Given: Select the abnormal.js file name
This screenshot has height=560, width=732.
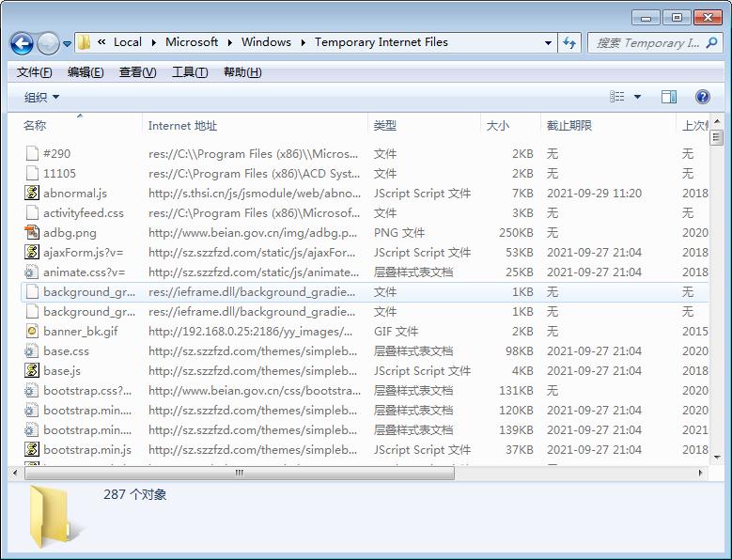Looking at the screenshot, I should [x=75, y=194].
